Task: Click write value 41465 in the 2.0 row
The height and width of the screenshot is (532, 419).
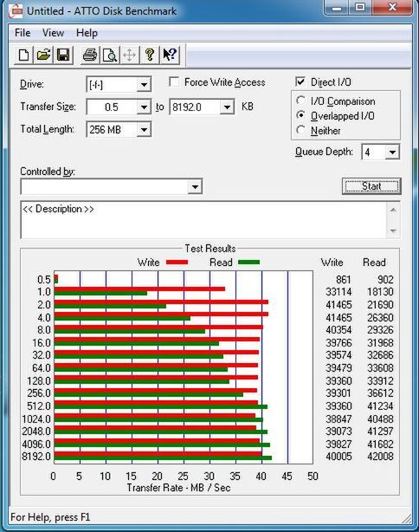Action: pyautogui.click(x=338, y=305)
